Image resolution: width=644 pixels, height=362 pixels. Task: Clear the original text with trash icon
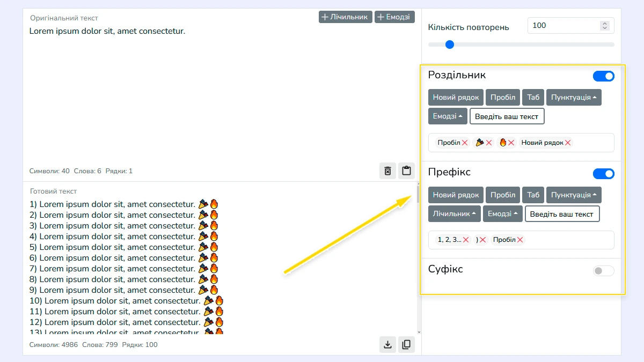click(x=387, y=171)
